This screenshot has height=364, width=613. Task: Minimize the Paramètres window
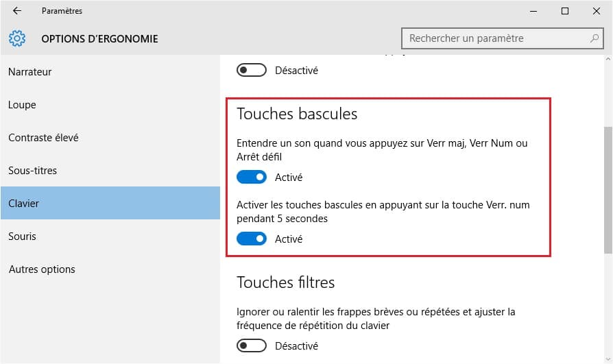click(x=533, y=11)
